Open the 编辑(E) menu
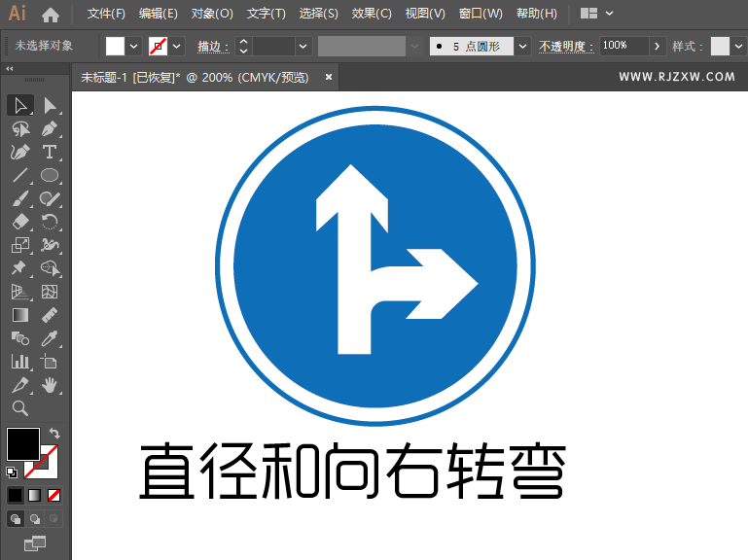 coord(158,14)
